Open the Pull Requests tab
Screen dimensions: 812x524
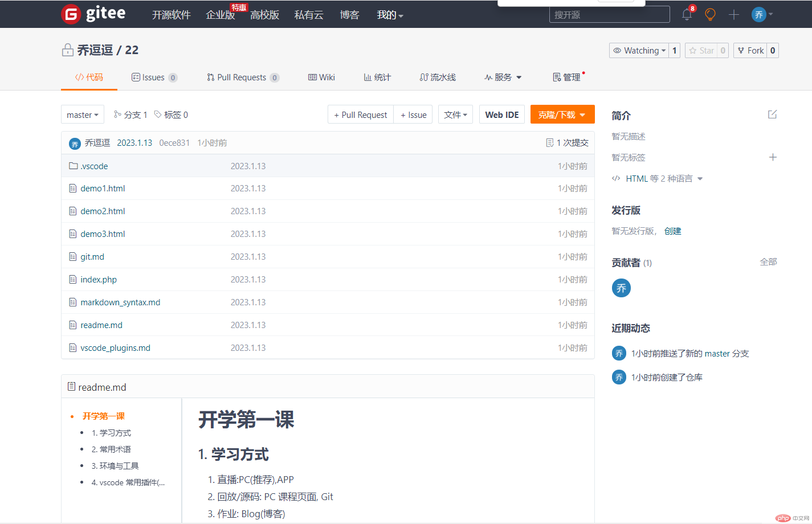[x=243, y=77]
